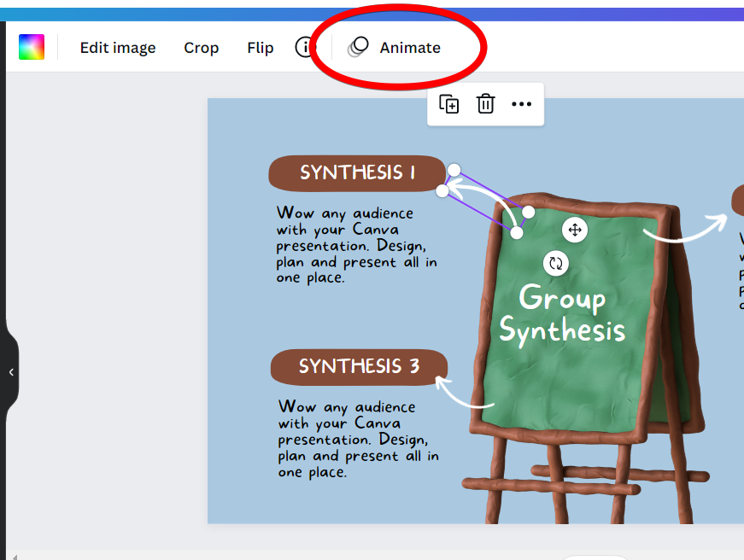Screen dimensions: 744x560
Task: Select the Crop option
Action: (x=201, y=48)
